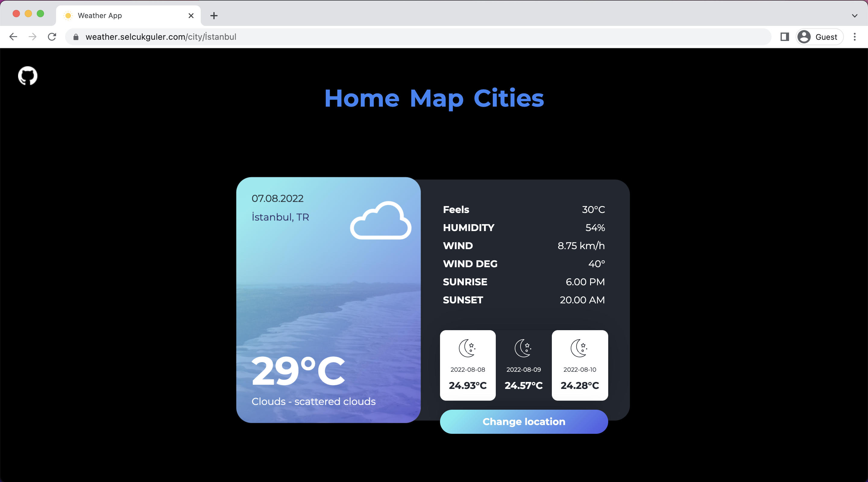The image size is (868, 482).
Task: Select the 2022-08-10 forecast card
Action: click(x=580, y=365)
